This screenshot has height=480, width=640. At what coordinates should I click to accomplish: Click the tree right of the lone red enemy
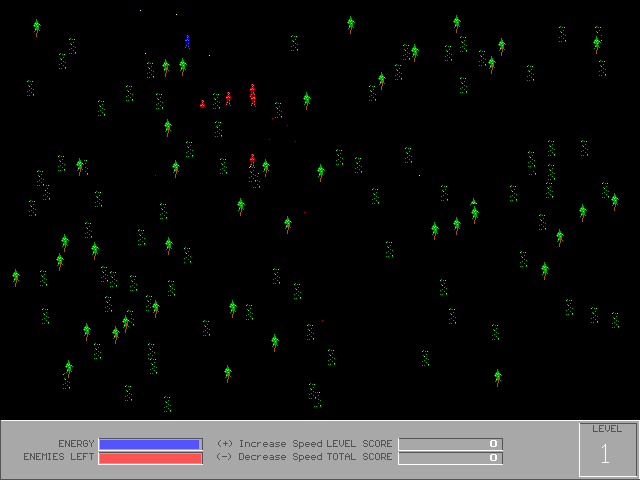pos(266,167)
